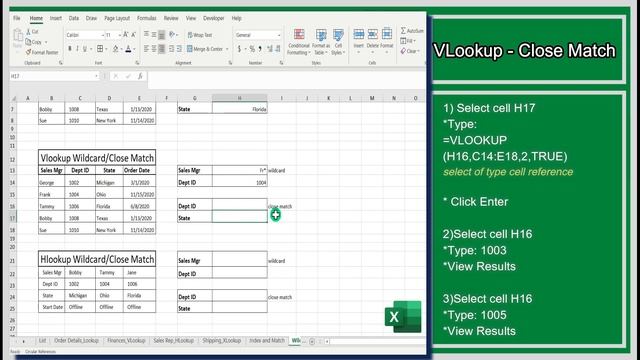640x360 pixels.
Task: Open the Sales Rep_HLookup sheet tab
Action: point(173,340)
